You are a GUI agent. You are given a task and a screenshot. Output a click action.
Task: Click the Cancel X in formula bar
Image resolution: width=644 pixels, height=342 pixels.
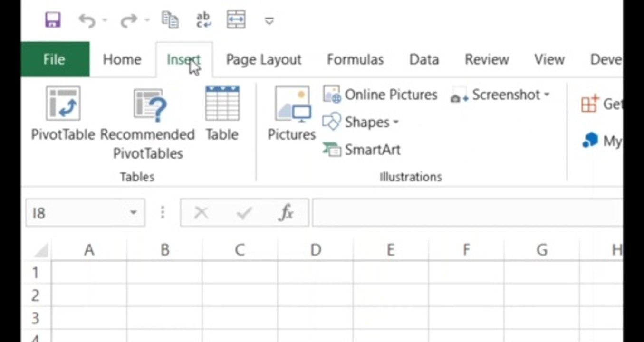[x=201, y=213]
